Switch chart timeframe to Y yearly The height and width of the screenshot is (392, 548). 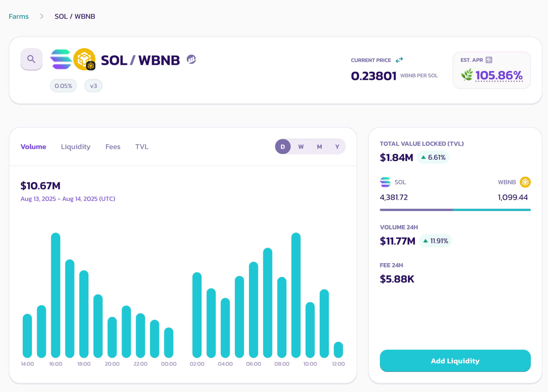pyautogui.click(x=337, y=147)
